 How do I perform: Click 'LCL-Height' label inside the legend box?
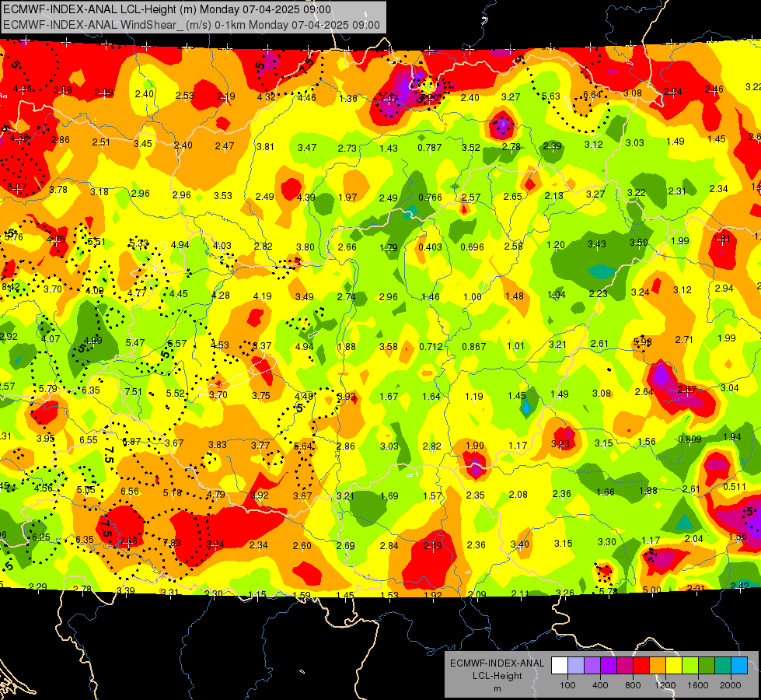(x=497, y=676)
